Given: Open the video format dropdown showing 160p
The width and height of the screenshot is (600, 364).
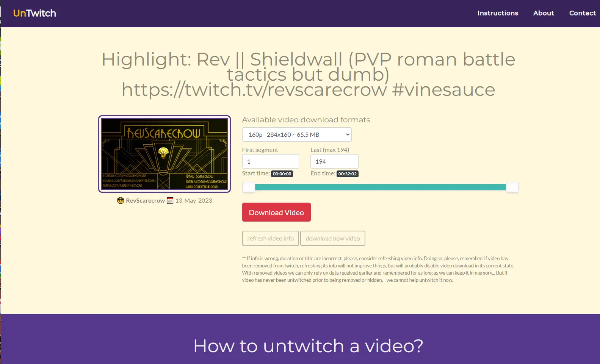Looking at the screenshot, I should [297, 134].
